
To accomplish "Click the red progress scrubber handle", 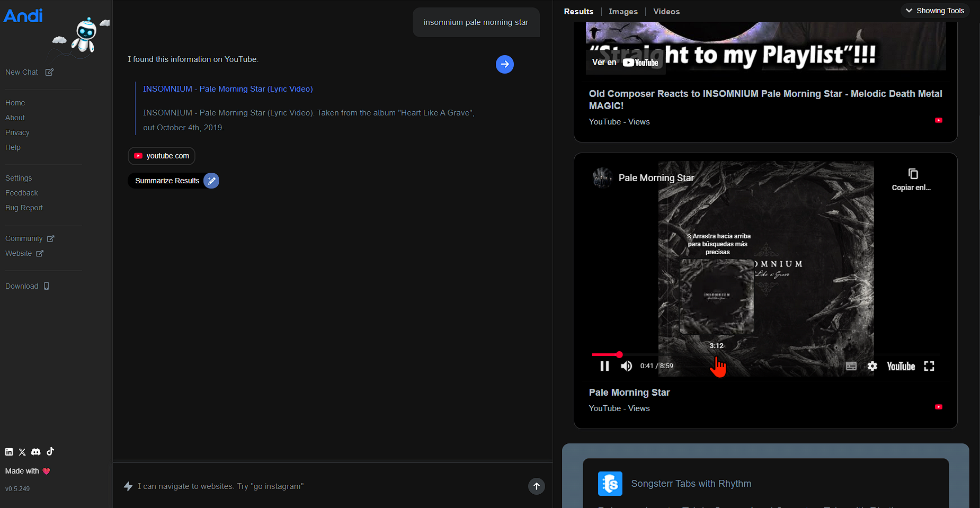I will coord(619,354).
